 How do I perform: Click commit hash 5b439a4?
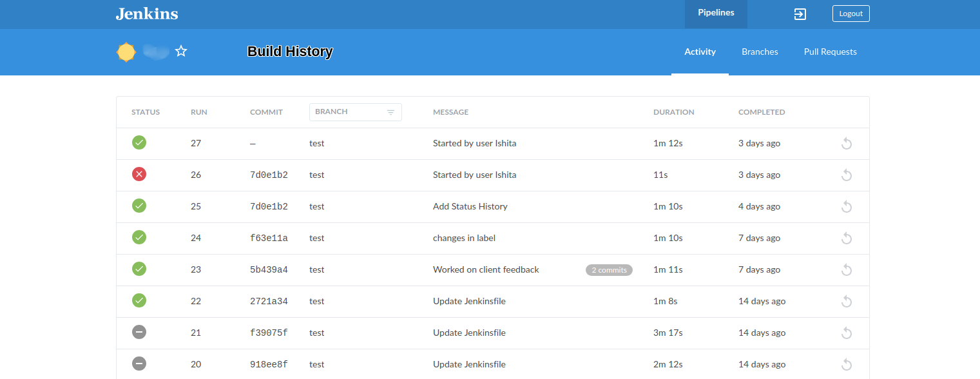pyautogui.click(x=269, y=269)
